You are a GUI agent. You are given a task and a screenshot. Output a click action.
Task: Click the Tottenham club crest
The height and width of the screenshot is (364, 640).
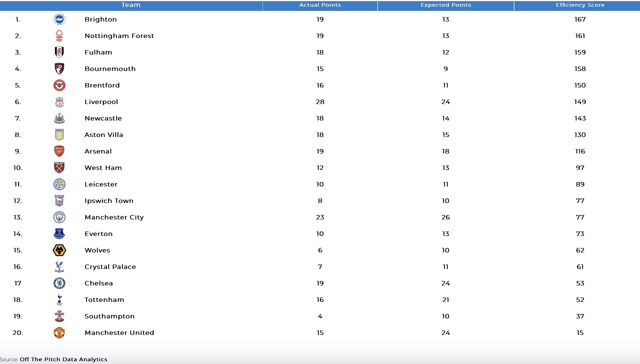[x=59, y=300]
